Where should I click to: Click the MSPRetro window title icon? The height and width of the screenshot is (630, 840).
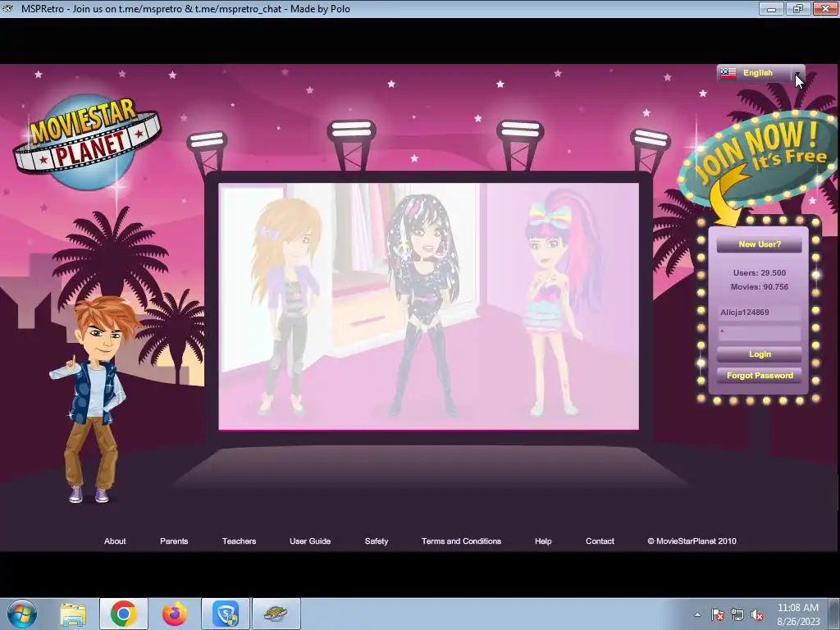tap(8, 8)
